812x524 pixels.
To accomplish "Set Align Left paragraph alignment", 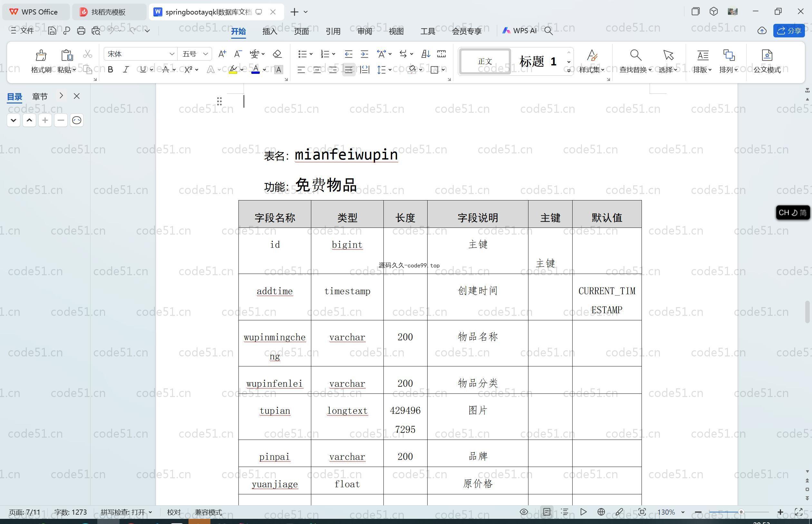I will coord(301,70).
